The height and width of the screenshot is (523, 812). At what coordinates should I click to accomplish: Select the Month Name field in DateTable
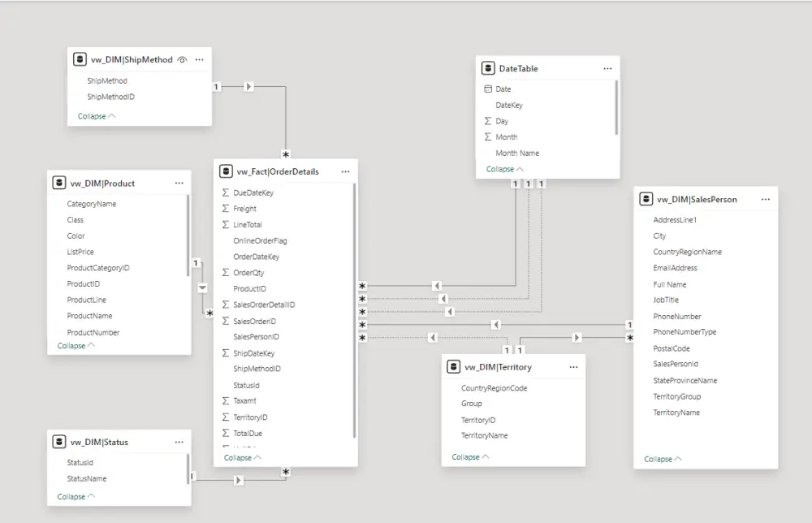point(517,153)
